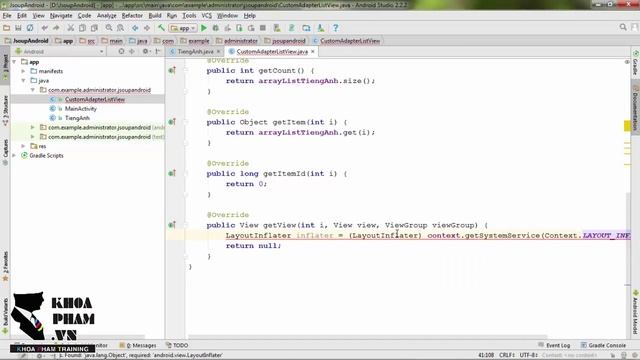This screenshot has width=640, height=360.
Task: Click the jsoupandroid breadcrumb folder
Action: pos(285,41)
